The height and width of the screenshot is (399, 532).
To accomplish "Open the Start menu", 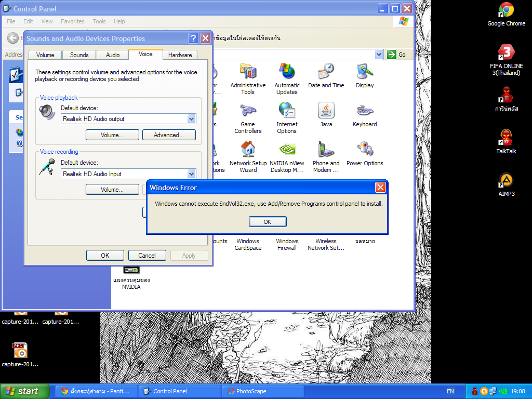I will click(24, 391).
